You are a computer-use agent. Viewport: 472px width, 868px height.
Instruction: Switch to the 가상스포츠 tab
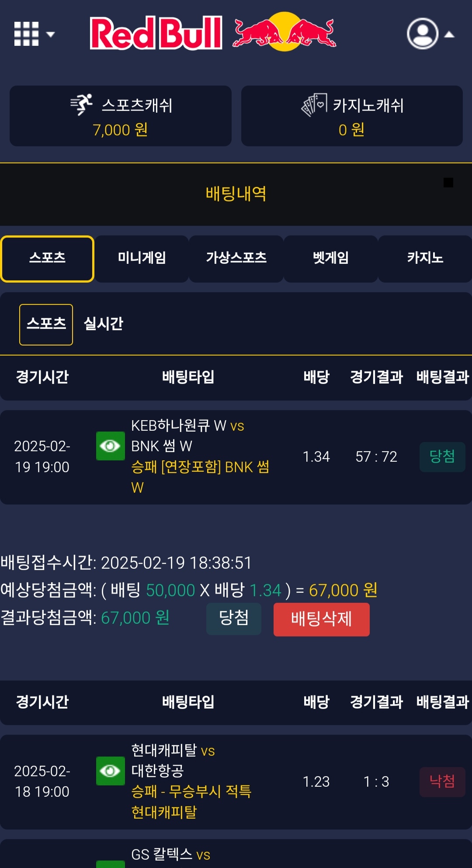coord(236,258)
